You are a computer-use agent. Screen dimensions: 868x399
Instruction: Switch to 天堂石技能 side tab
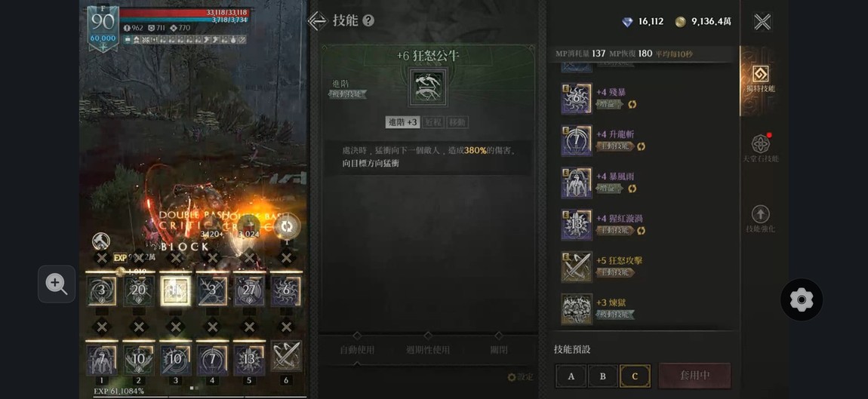(761, 149)
